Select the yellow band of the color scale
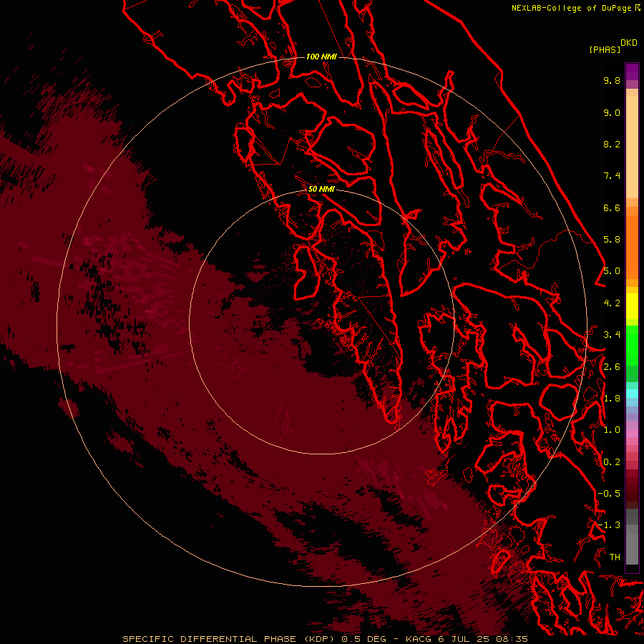This screenshot has width=644, height=644. click(x=632, y=306)
